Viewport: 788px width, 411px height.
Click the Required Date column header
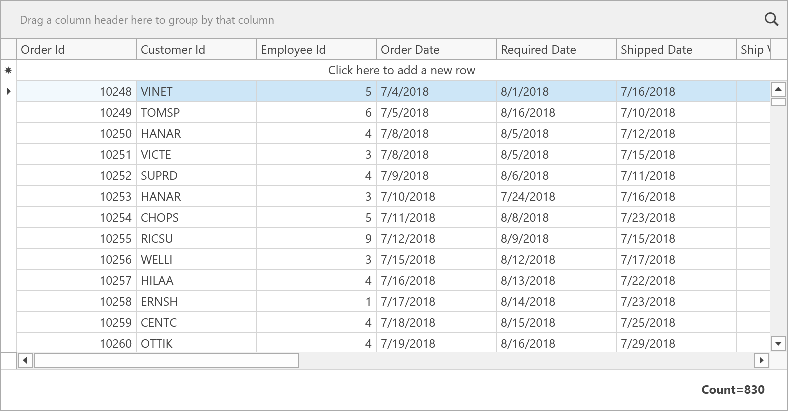[x=556, y=50]
